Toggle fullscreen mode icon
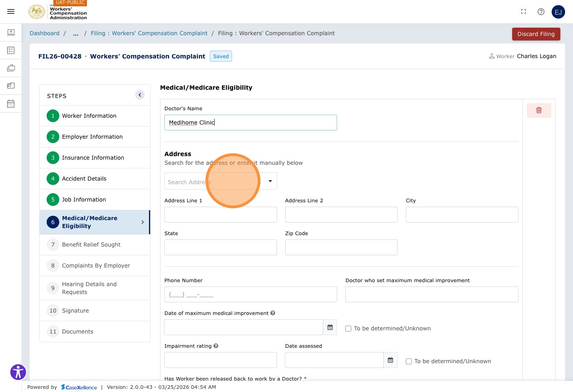The height and width of the screenshot is (392, 573). (524, 11)
